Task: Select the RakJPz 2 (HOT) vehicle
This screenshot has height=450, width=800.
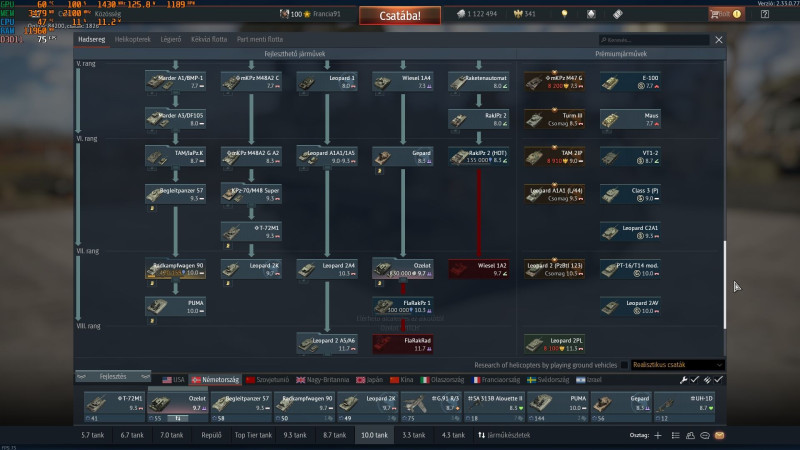Action: [x=479, y=156]
